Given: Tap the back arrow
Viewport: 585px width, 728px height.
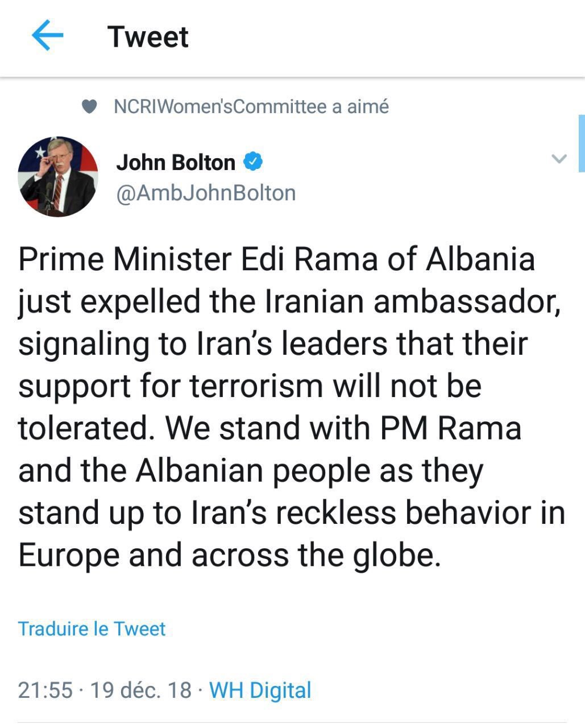Looking at the screenshot, I should (x=47, y=37).
